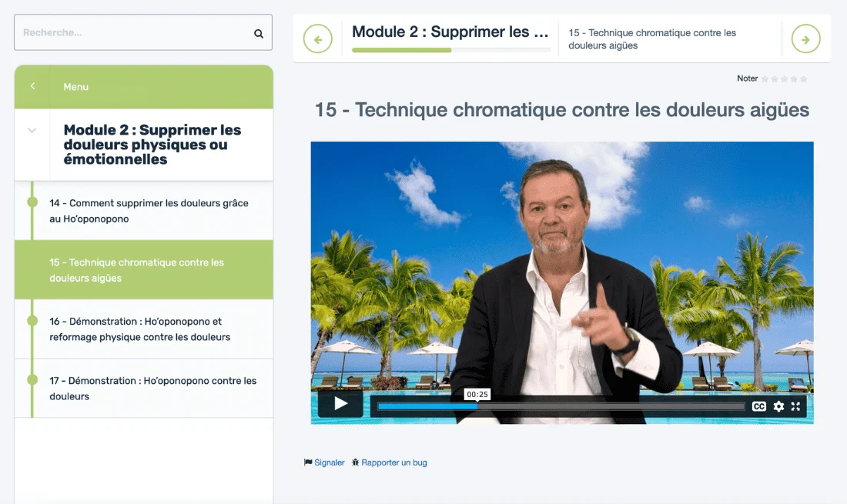Open lesson 17 Démonstration Ho'oponopono
Image resolution: width=847 pixels, height=504 pixels.
tap(144, 388)
